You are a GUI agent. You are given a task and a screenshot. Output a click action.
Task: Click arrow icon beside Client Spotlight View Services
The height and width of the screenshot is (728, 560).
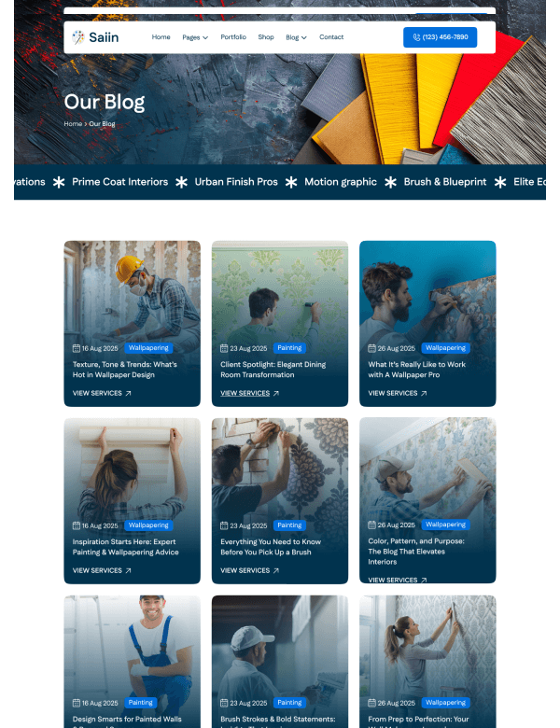[x=276, y=393]
